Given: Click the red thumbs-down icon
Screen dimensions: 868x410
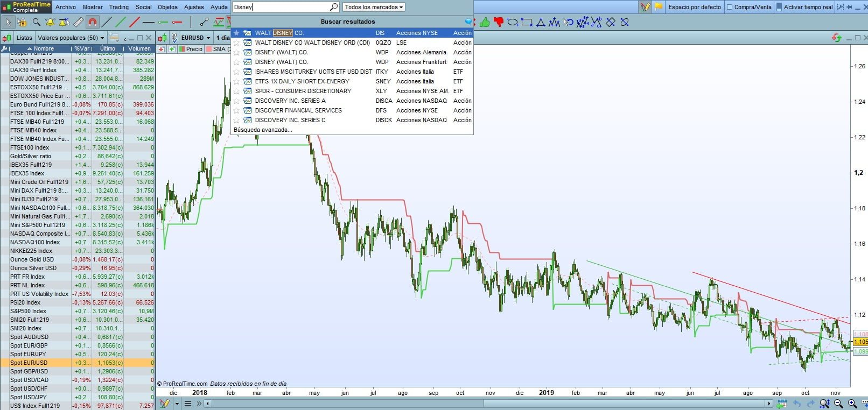Looking at the screenshot, I should pos(498,22).
